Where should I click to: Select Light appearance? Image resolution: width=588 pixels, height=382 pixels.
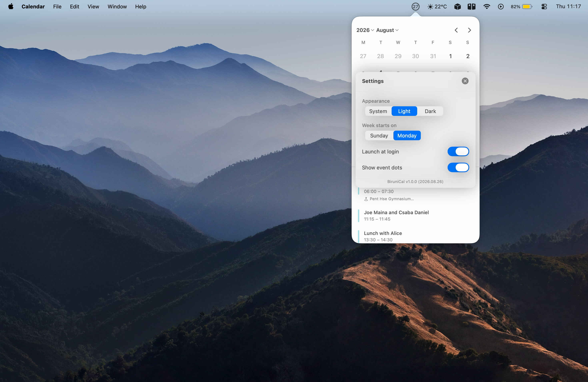tap(404, 111)
